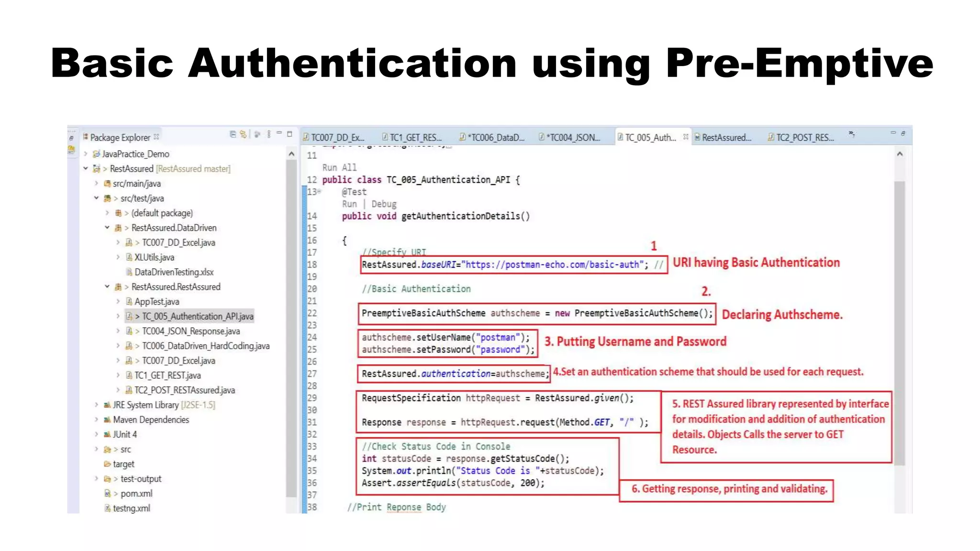Click the Debug code lens link

(384, 204)
